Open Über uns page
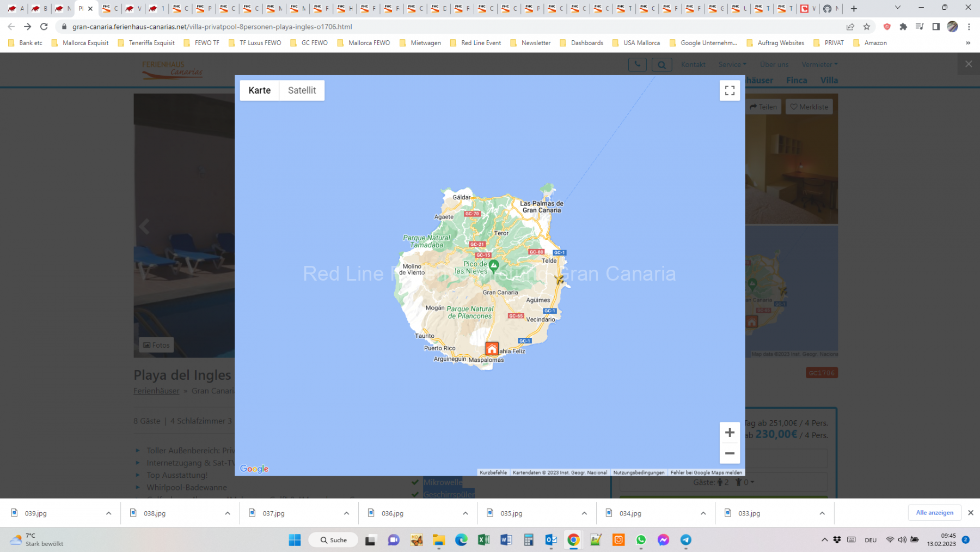This screenshot has height=552, width=980. pyautogui.click(x=774, y=64)
